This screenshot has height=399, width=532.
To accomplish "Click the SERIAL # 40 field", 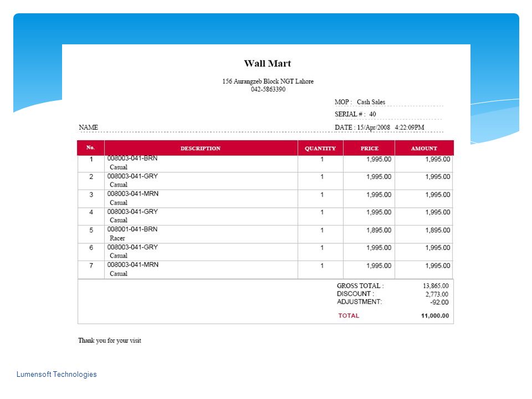I will (355, 114).
